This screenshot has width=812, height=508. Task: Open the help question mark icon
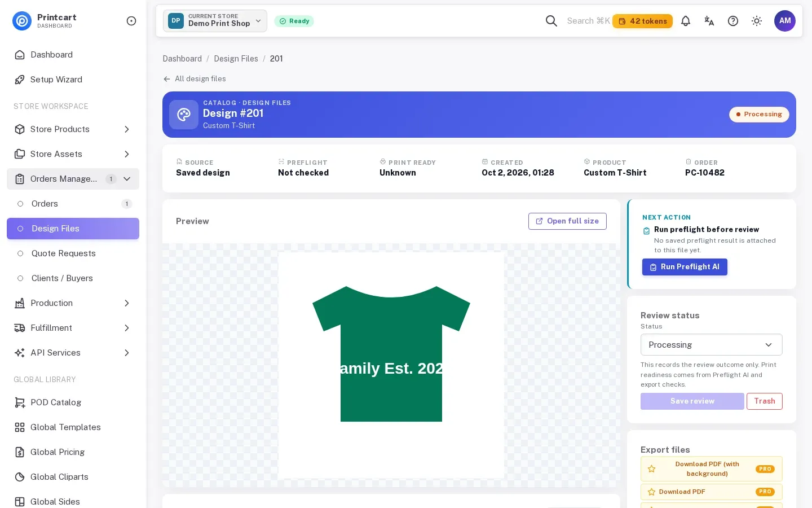733,21
